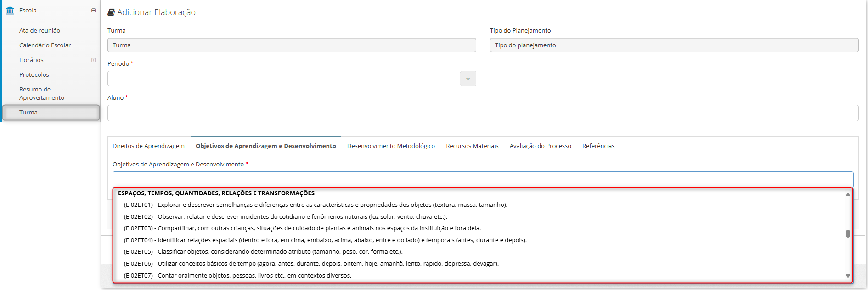The height and width of the screenshot is (290, 868).
Task: Select Objetivos de Aprendizagem e Desenvolvimento tab
Action: coord(266,146)
